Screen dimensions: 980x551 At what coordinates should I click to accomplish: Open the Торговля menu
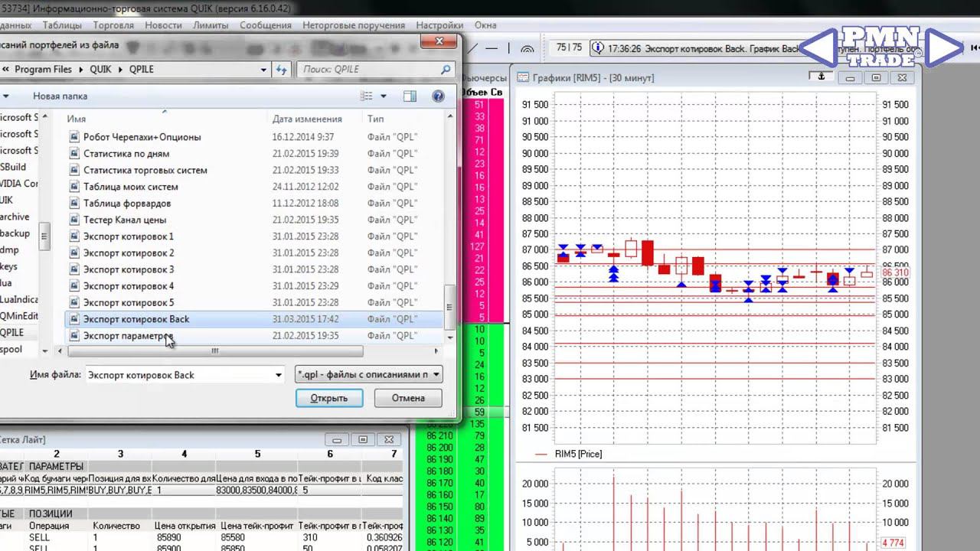coord(113,25)
